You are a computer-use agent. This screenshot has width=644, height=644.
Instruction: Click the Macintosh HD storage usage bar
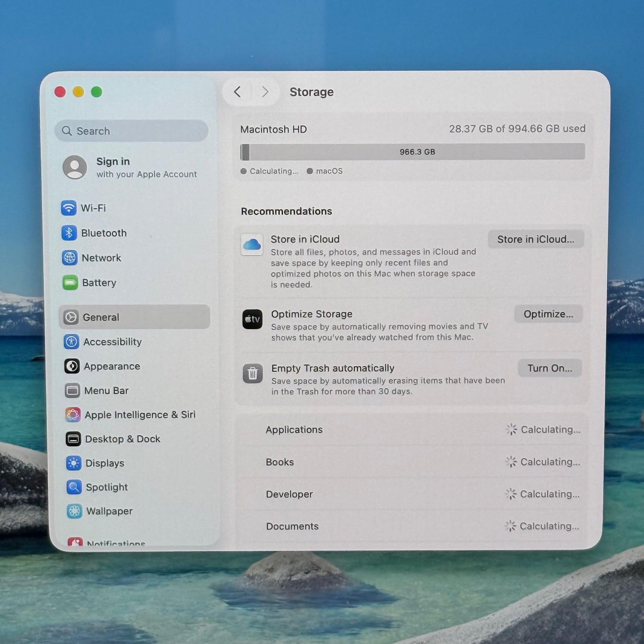coord(413,152)
